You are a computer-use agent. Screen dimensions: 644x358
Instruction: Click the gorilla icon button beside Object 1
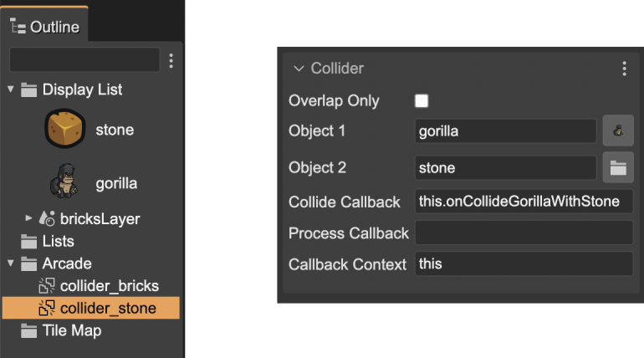tap(618, 130)
